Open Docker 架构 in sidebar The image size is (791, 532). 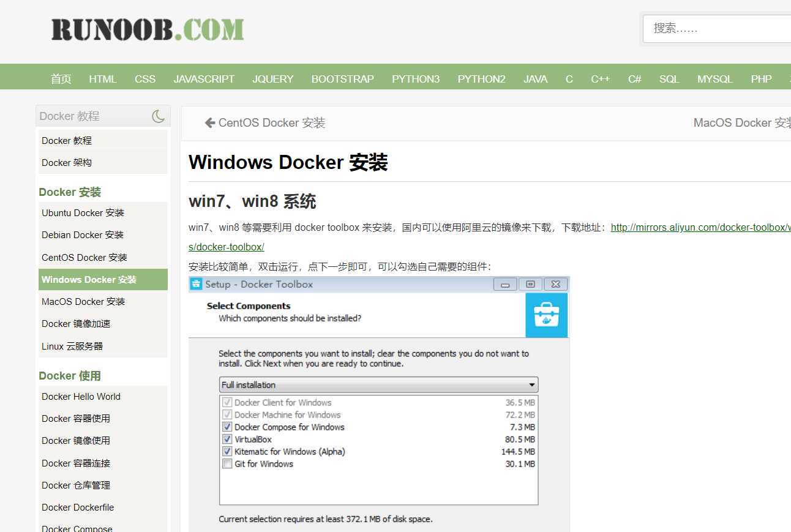(x=103, y=162)
